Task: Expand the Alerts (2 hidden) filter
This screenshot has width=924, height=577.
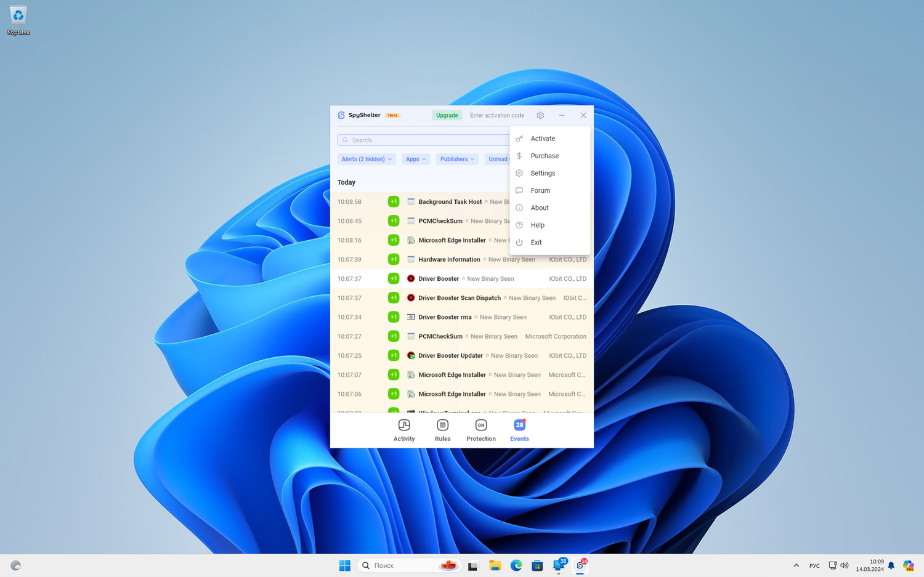Action: tap(367, 159)
